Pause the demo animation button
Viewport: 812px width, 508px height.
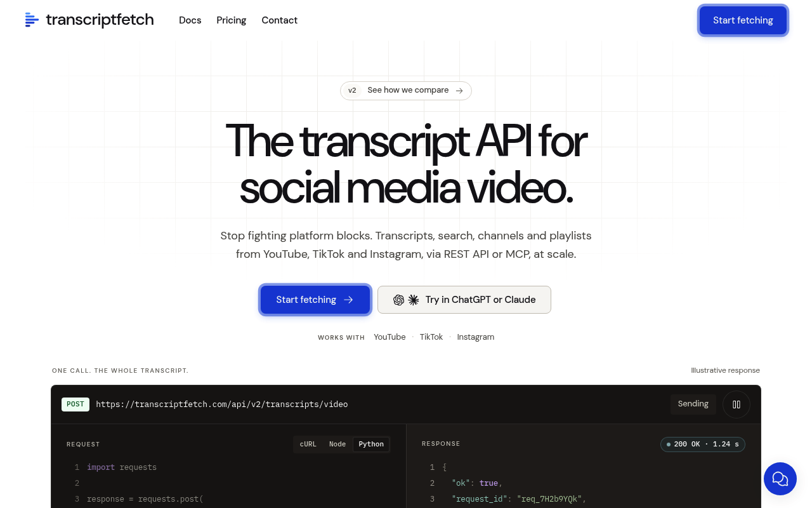pos(737,404)
